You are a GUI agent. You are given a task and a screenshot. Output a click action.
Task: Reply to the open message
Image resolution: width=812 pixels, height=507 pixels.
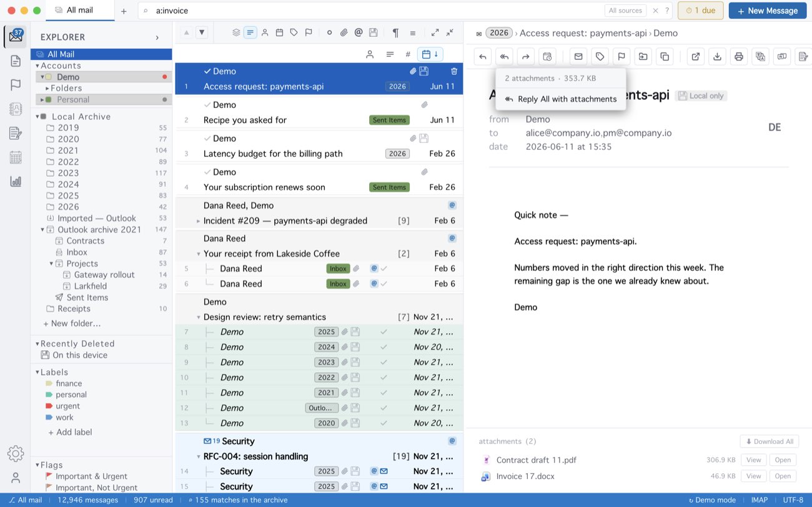pyautogui.click(x=483, y=57)
